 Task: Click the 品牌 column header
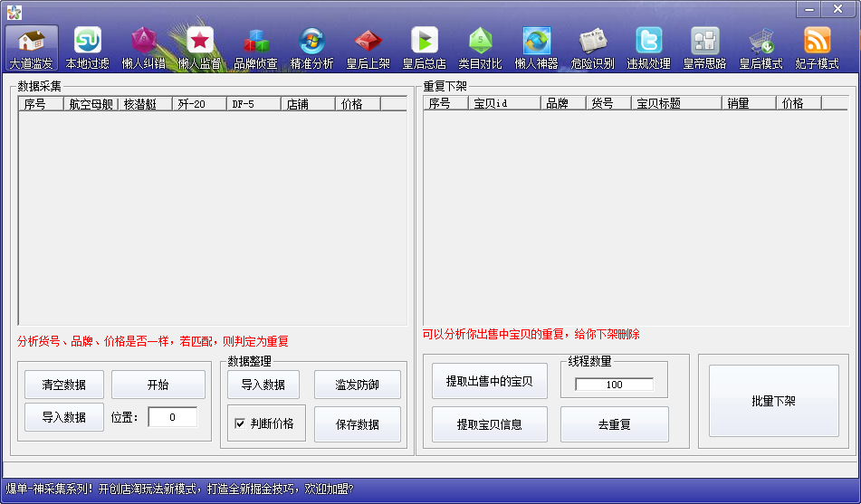pos(563,102)
